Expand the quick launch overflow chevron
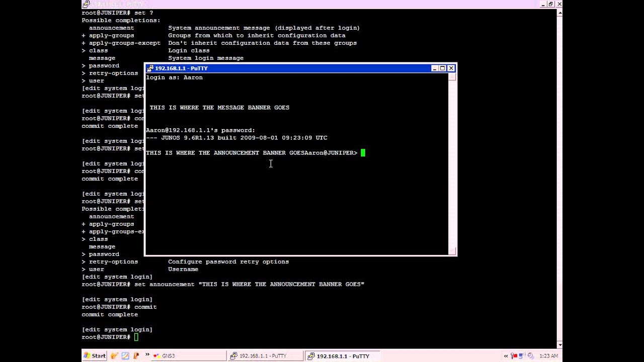 point(147,355)
